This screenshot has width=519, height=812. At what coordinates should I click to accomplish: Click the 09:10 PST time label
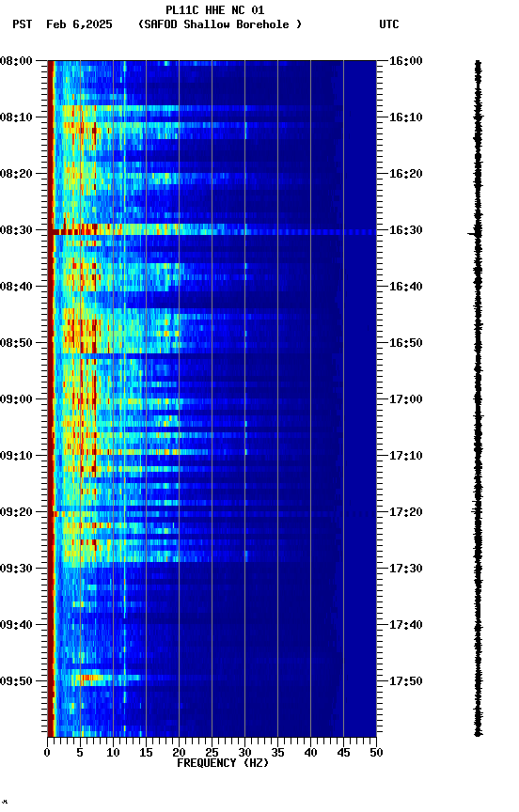click(x=16, y=456)
